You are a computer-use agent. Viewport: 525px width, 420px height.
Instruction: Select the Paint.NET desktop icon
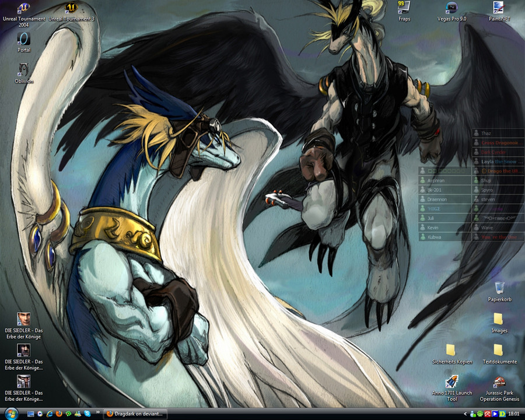click(499, 12)
